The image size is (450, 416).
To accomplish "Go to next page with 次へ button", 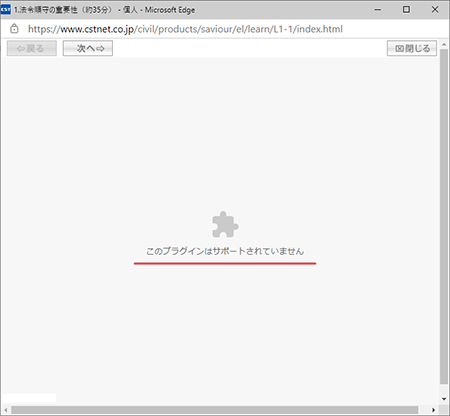I will [88, 48].
